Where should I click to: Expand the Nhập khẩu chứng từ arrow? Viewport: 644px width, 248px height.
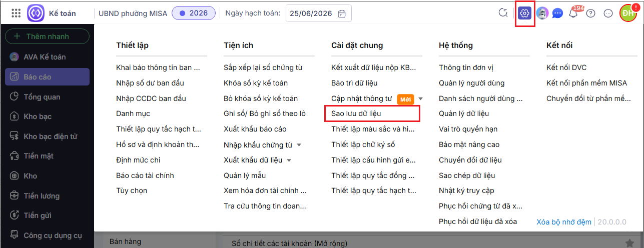(299, 145)
